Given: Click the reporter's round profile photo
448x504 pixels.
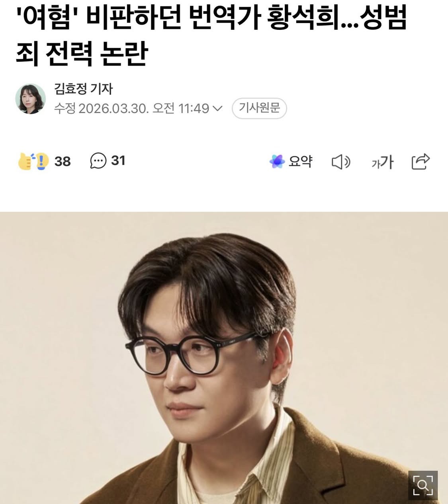Looking at the screenshot, I should pos(31,99).
